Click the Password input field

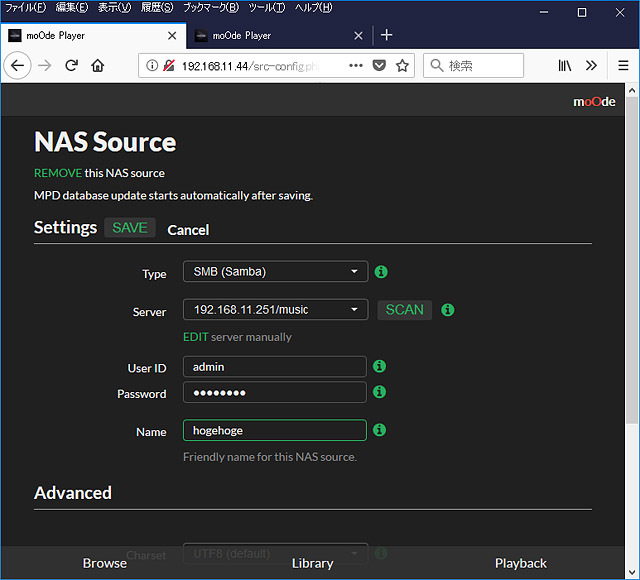pos(275,392)
